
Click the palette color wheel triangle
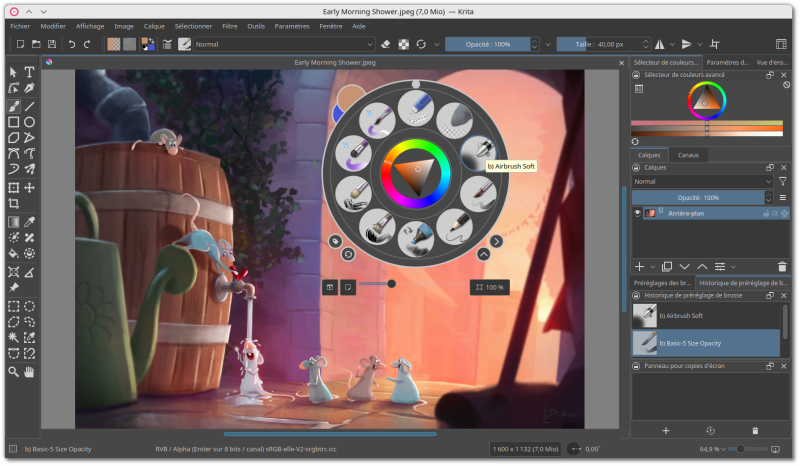416,175
